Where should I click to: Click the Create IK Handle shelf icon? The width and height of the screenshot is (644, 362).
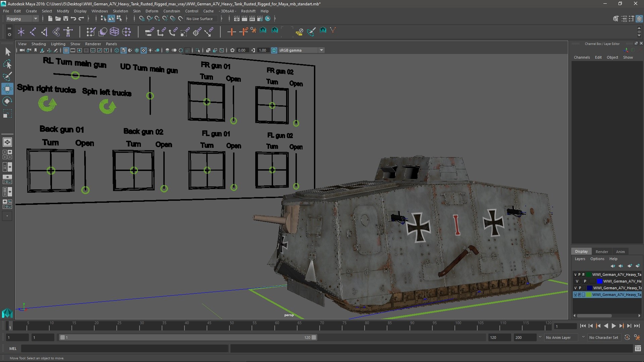(44, 32)
